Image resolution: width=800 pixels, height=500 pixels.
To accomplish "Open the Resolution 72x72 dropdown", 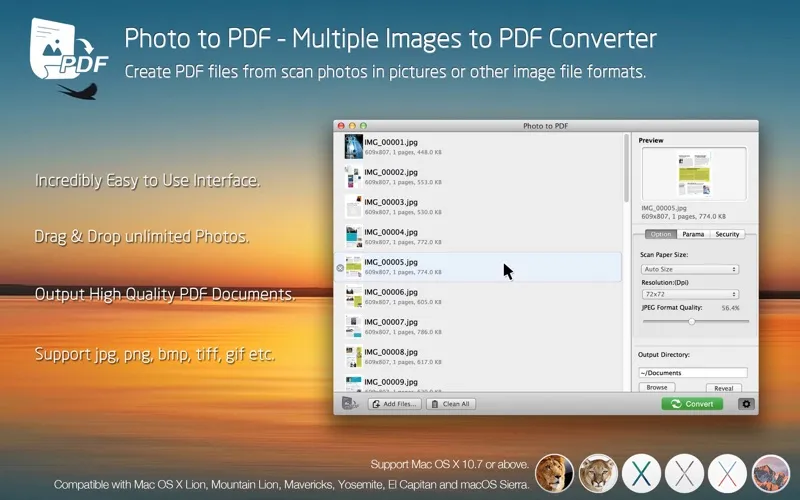I will click(690, 294).
